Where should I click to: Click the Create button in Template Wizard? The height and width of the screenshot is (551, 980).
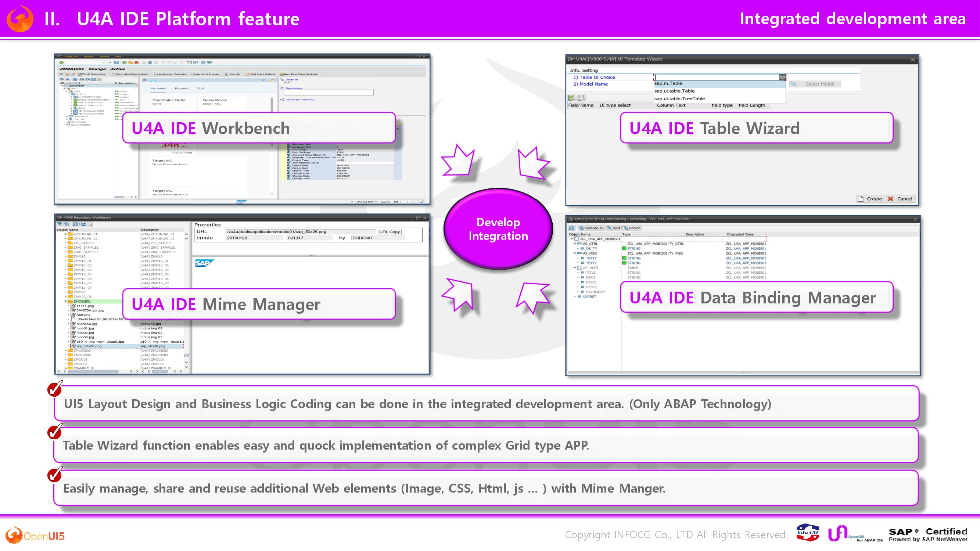870,199
